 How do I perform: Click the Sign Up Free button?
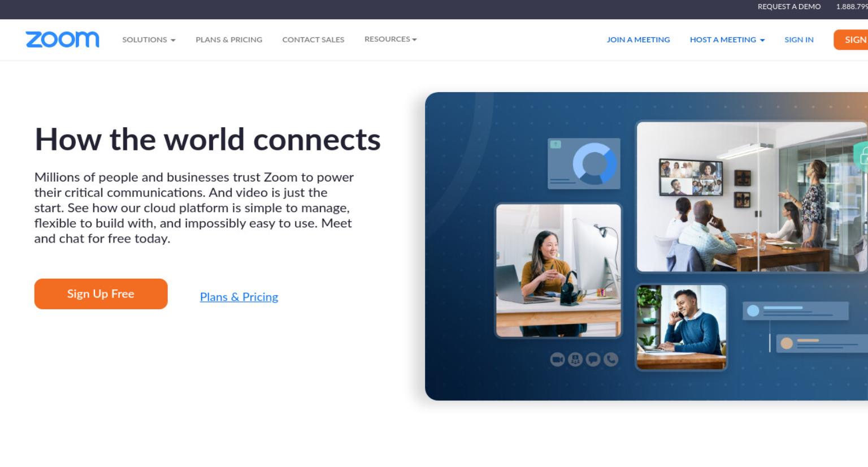point(101,294)
